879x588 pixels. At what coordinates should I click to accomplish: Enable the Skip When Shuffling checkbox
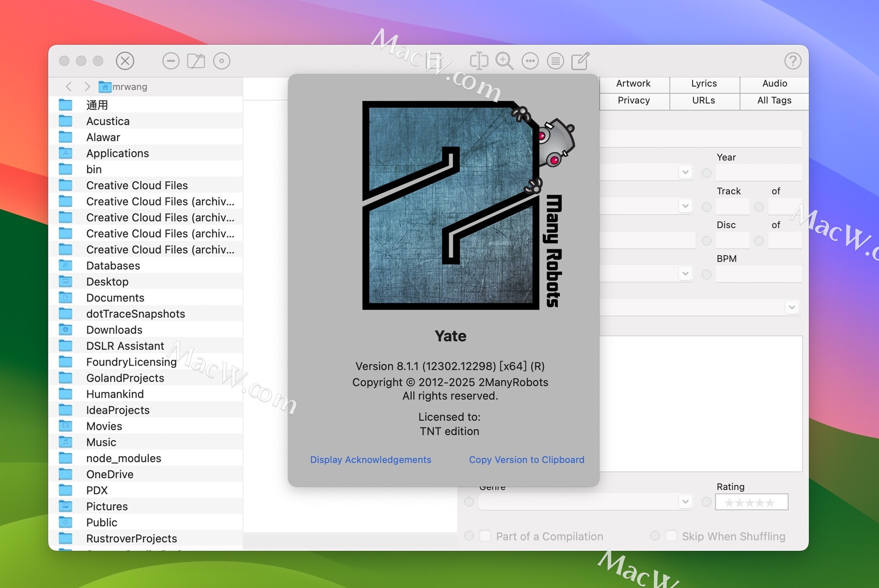tap(671, 536)
